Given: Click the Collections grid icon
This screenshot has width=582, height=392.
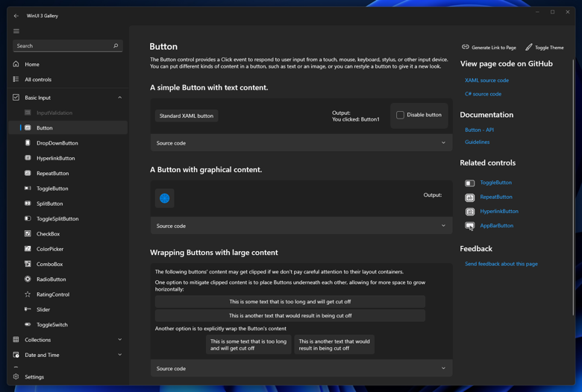Looking at the screenshot, I should click(x=16, y=340).
